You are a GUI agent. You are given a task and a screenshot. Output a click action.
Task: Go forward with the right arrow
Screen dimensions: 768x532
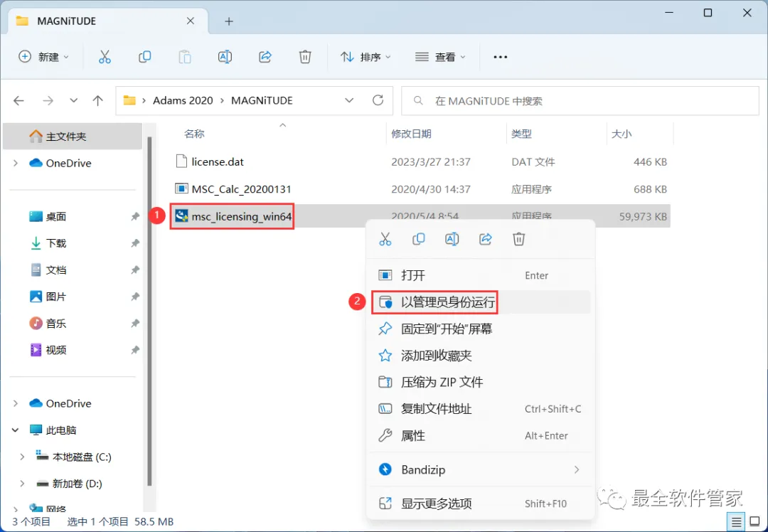[x=48, y=101]
